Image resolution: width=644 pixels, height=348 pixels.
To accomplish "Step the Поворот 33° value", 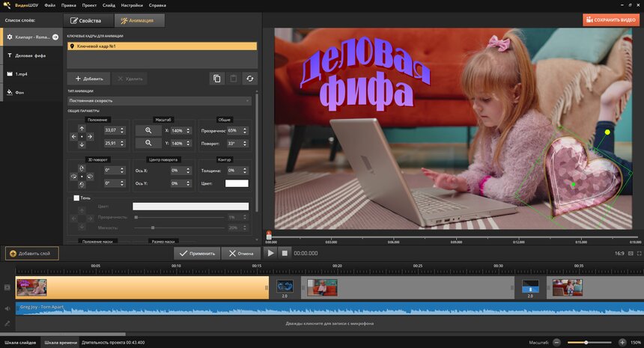I will click(x=245, y=143).
